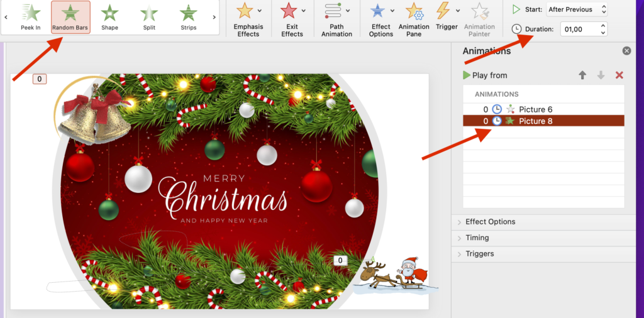Toggle the Animation Pane
This screenshot has width=644, height=318.
[414, 19]
